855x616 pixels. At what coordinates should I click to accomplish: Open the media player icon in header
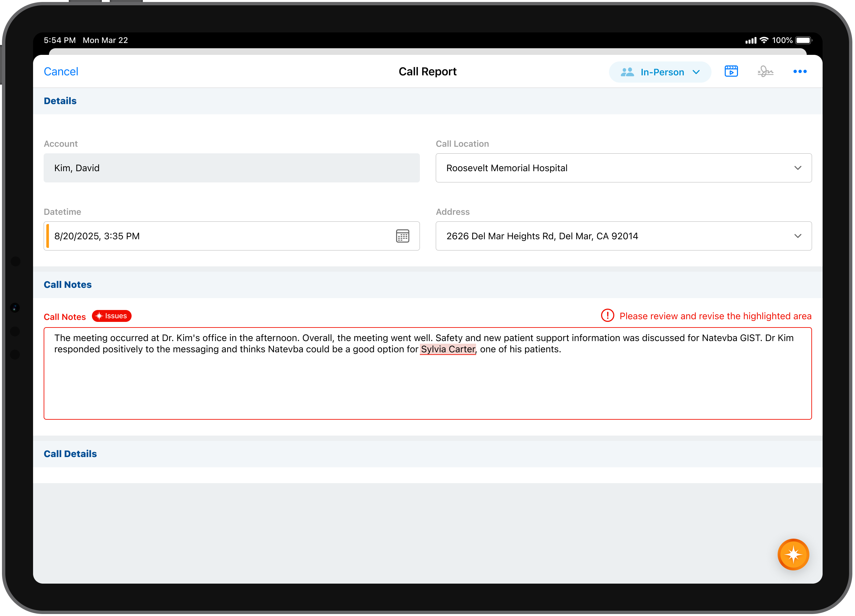click(731, 71)
